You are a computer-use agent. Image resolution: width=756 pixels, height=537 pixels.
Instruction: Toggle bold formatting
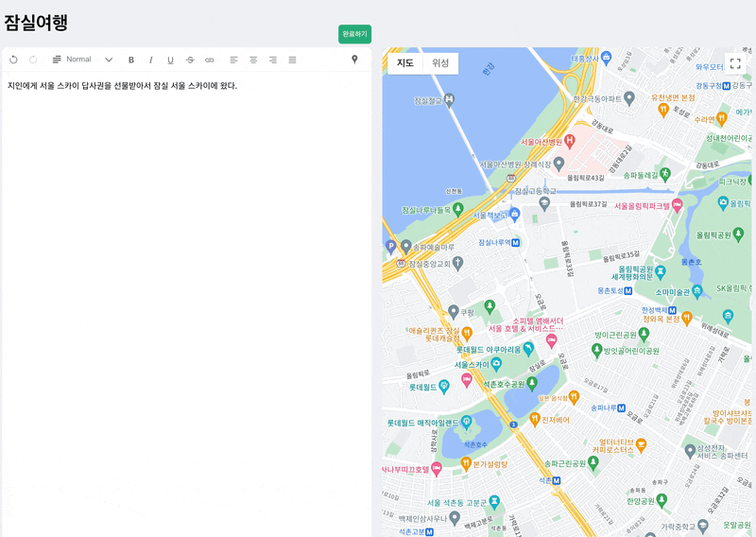coord(131,60)
